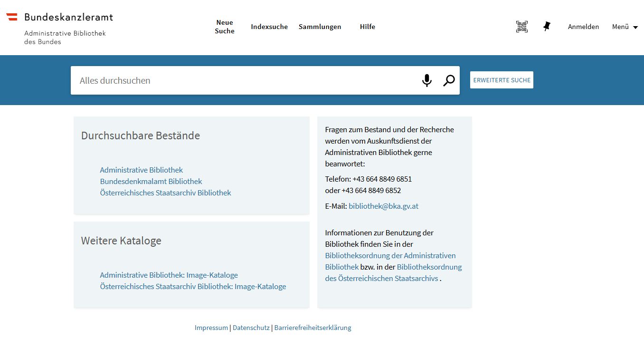Click the bibliothek@bka.gv.at email link
The height and width of the screenshot is (339, 644).
pyautogui.click(x=383, y=206)
